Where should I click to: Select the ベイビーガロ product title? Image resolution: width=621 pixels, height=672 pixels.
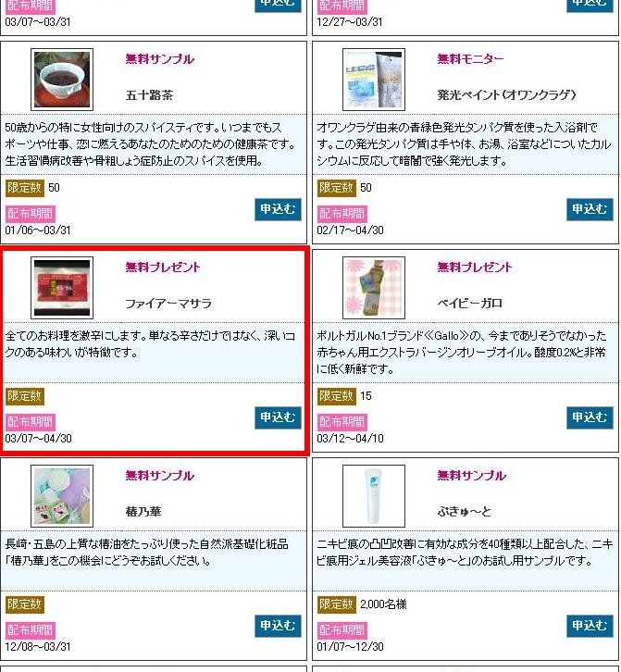point(470,304)
